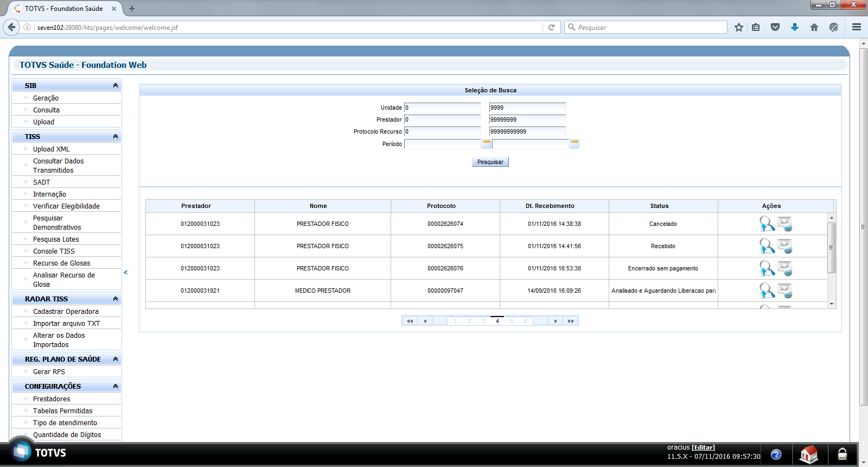868x467 pixels.
Task: Open Gerar RPS menu item
Action: [49, 372]
